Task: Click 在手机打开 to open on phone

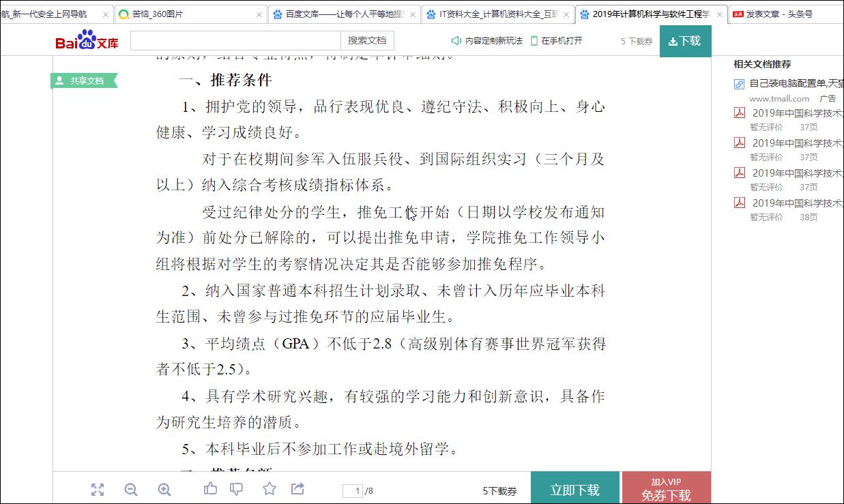Action: (x=557, y=41)
